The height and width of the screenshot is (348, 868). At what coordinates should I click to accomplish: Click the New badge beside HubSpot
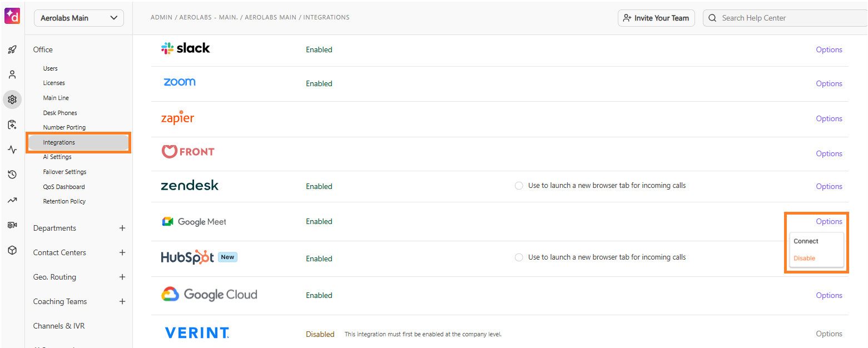click(x=227, y=257)
